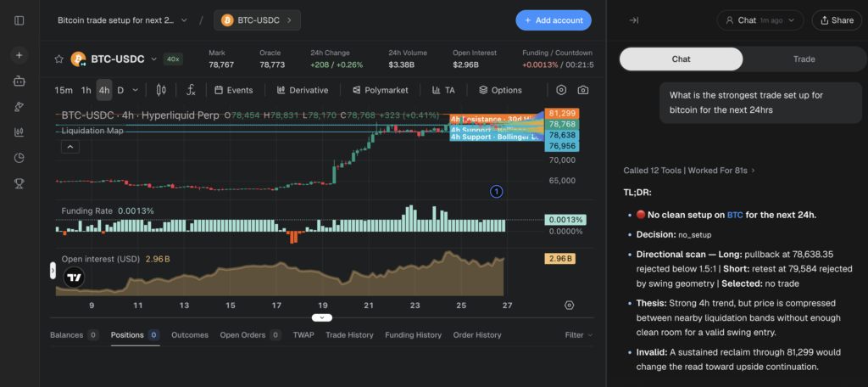Click the 24h Volume $3.38B stat
The image size is (868, 387).
(408, 59)
